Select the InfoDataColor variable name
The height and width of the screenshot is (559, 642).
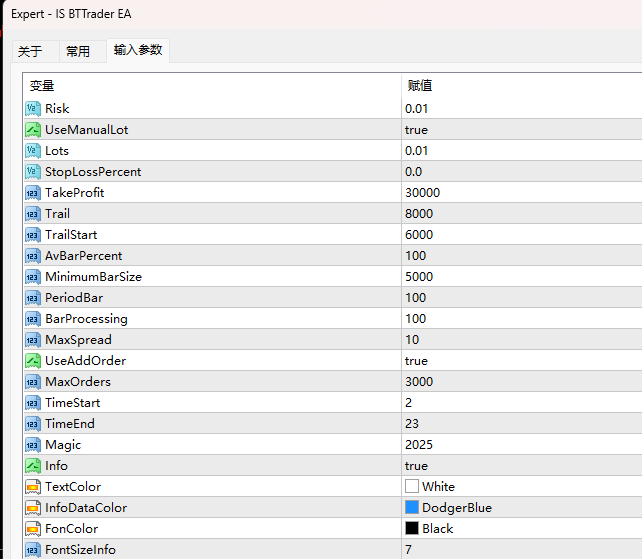[x=86, y=508]
